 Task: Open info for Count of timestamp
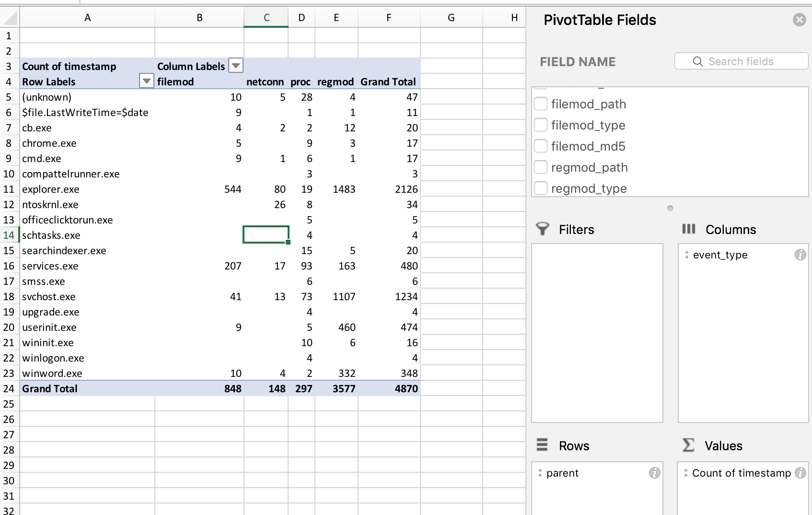point(800,473)
